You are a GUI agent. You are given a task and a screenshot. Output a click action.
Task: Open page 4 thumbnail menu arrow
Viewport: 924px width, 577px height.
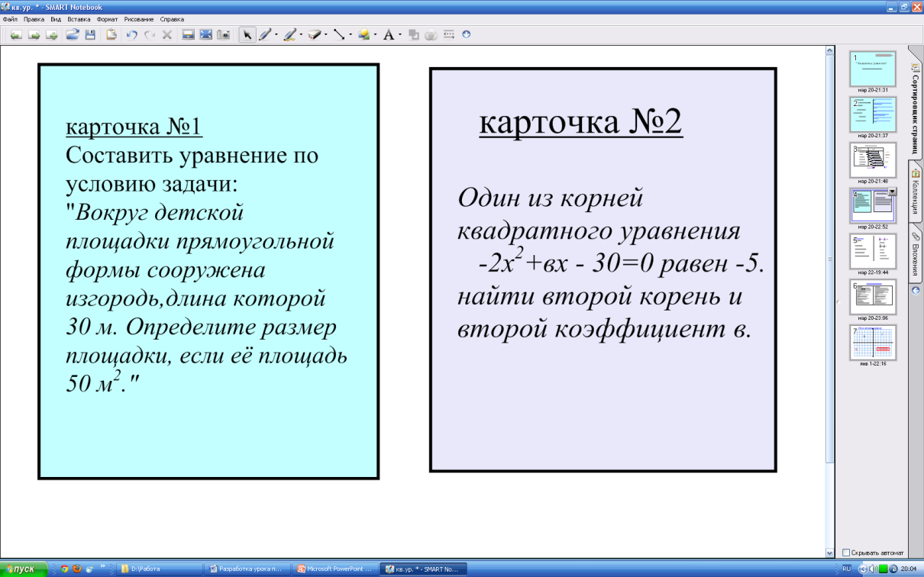coord(892,192)
